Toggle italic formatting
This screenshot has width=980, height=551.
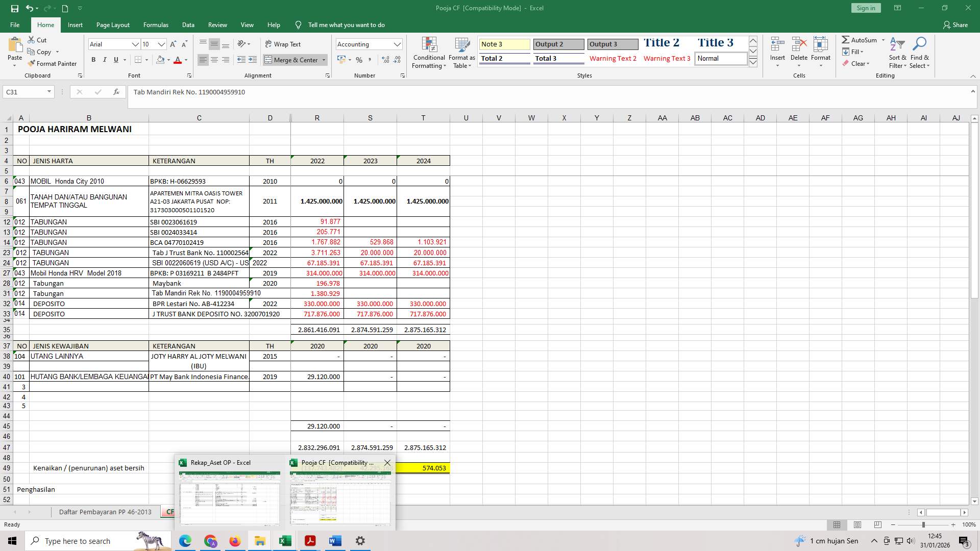[105, 60]
